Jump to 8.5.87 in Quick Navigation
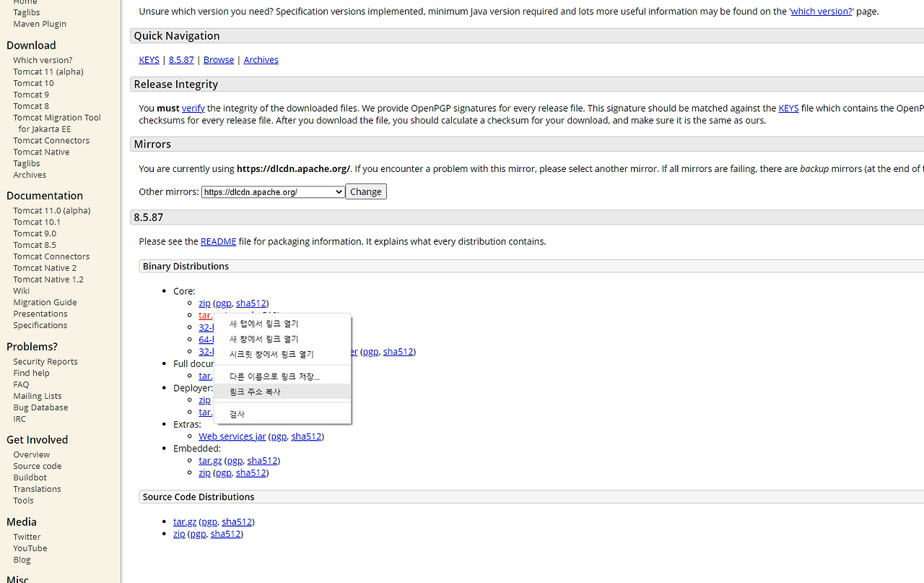Viewport: 924px width, 583px height. tap(181, 60)
